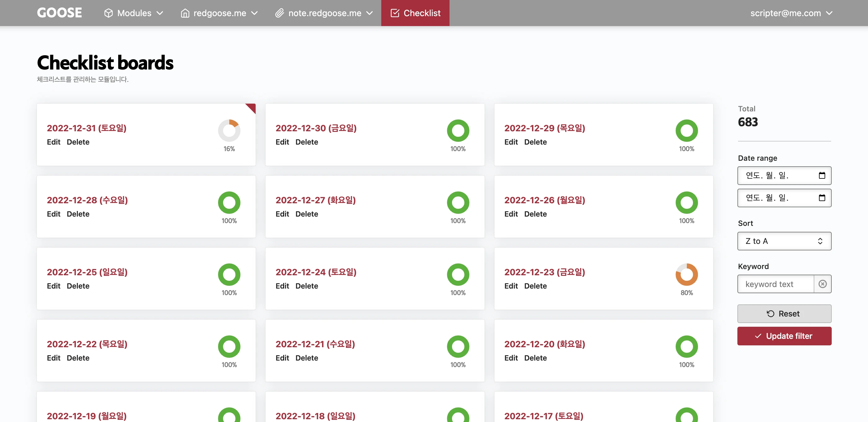Open the 2022-12-23 (금요일) checklist

click(x=544, y=272)
